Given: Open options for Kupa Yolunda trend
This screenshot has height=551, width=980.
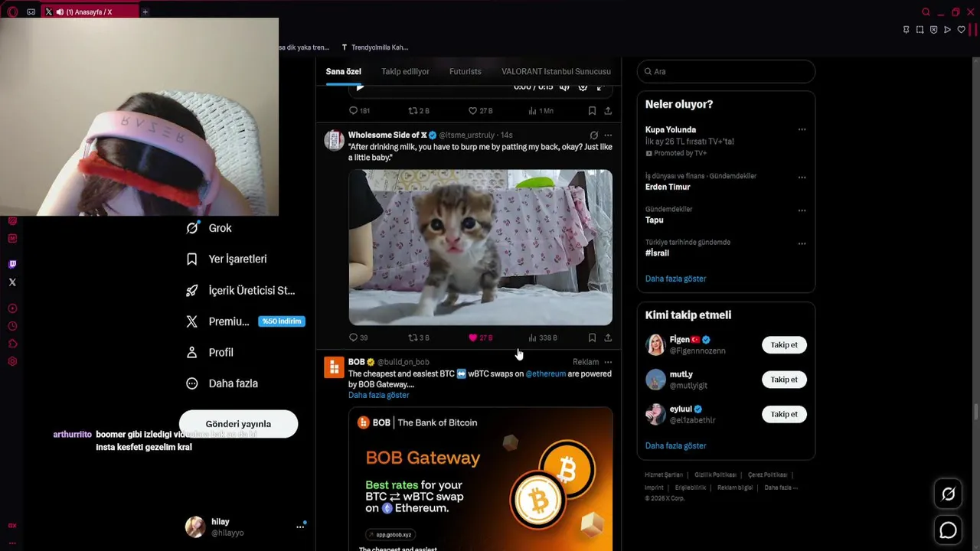Looking at the screenshot, I should (802, 129).
